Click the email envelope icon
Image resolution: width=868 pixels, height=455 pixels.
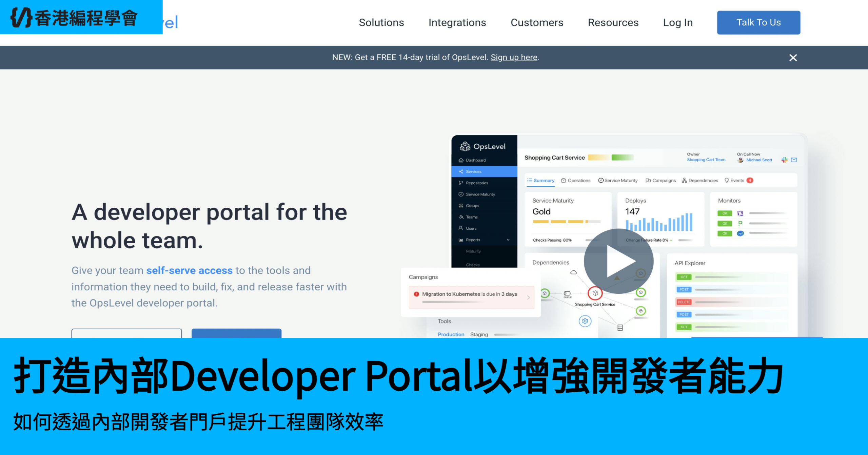point(794,160)
